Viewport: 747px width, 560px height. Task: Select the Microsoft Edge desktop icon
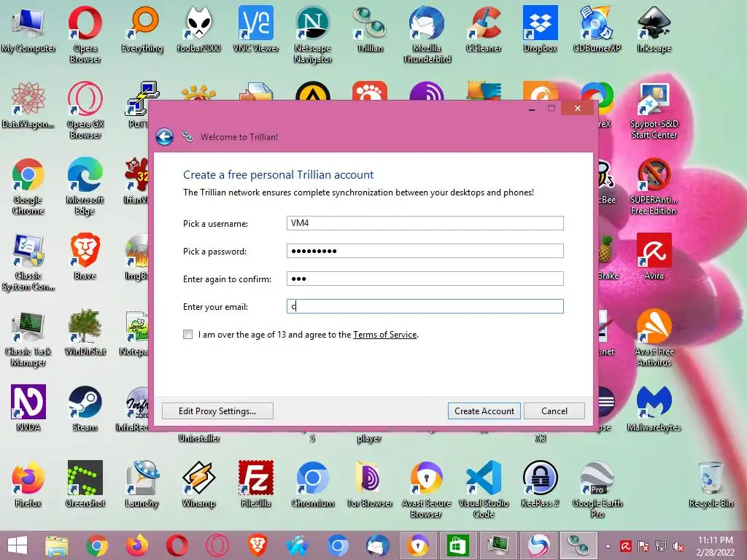(85, 186)
